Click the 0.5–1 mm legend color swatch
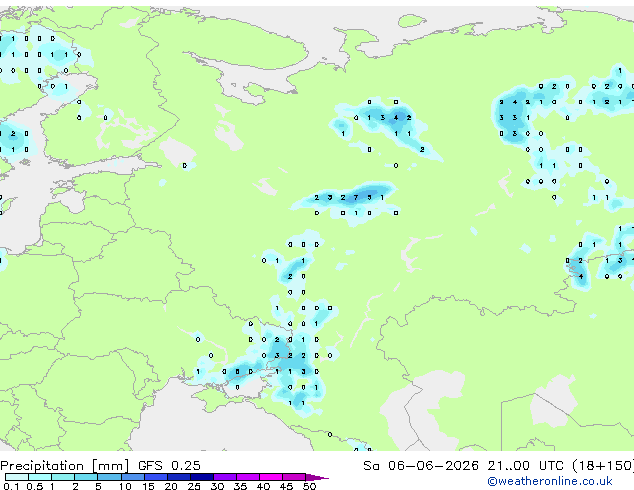The width and height of the screenshot is (634, 490). tap(40, 477)
